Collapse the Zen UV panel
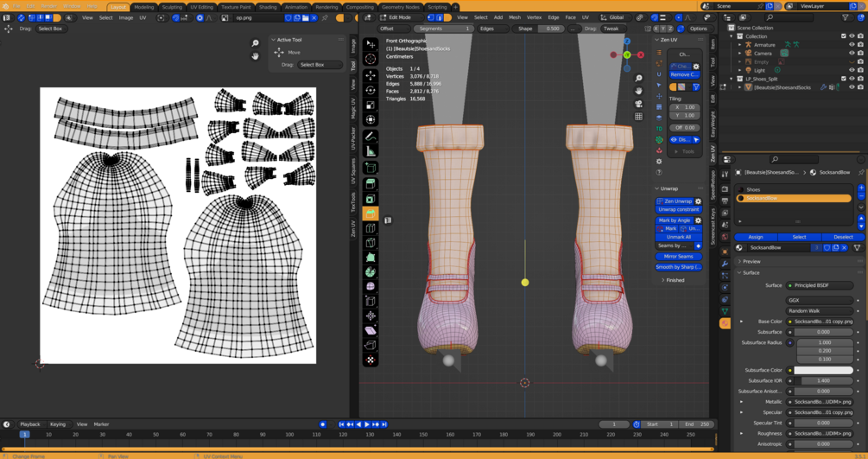Screen dimensions: 868x459 point(657,40)
